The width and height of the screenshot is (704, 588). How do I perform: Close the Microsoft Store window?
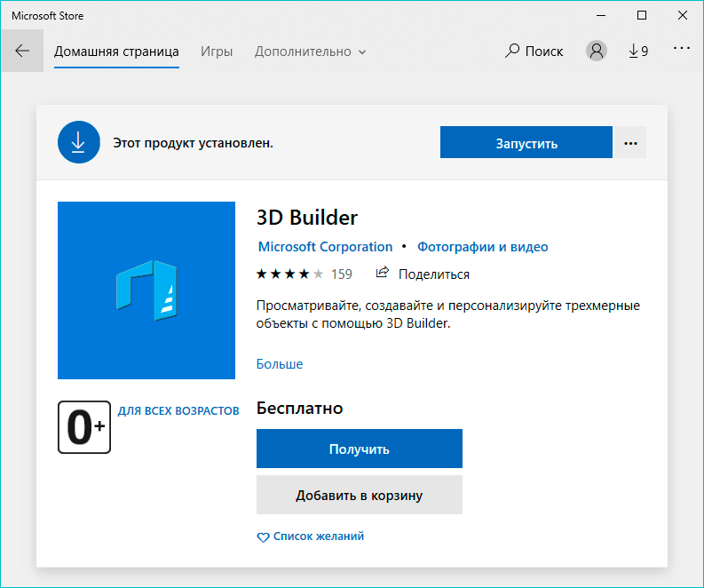click(683, 15)
